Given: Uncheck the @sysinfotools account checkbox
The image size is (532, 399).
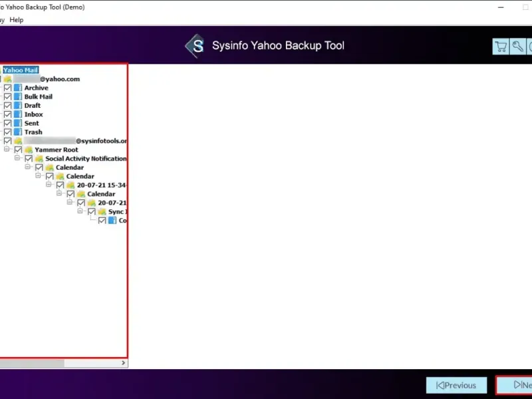Looking at the screenshot, I should [x=7, y=141].
